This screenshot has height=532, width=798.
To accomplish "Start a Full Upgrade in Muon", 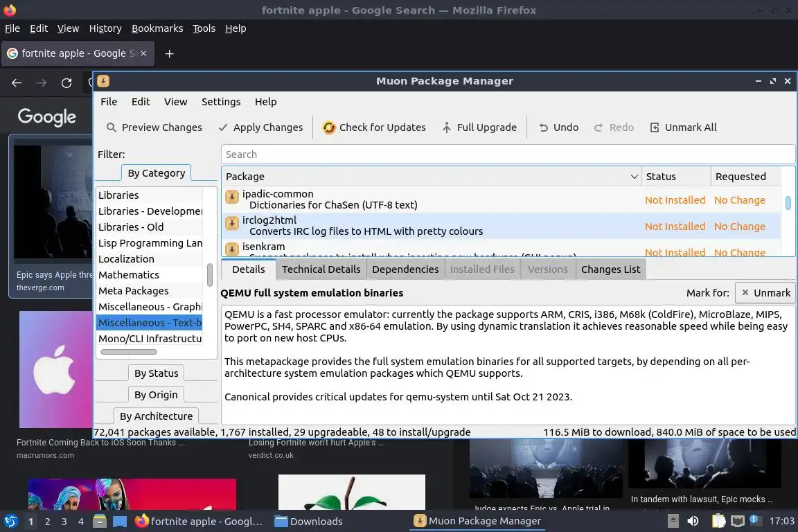I will coord(479,127).
